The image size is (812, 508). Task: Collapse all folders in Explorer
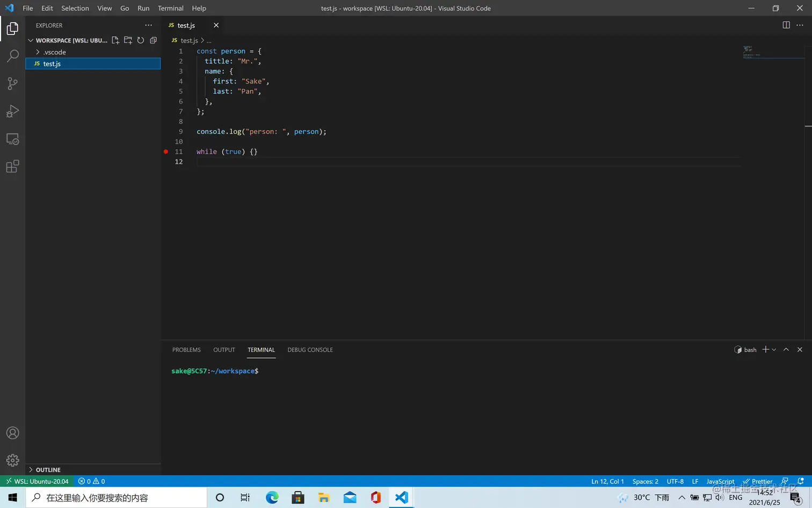pos(153,40)
